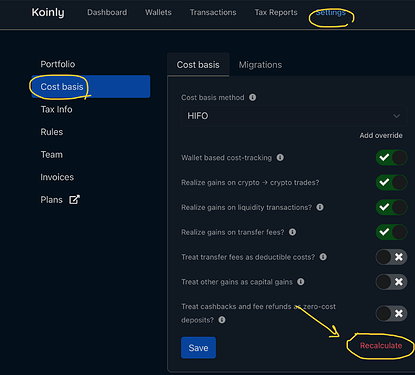
Task: Click info icon beside deductible costs option
Action: click(x=323, y=257)
